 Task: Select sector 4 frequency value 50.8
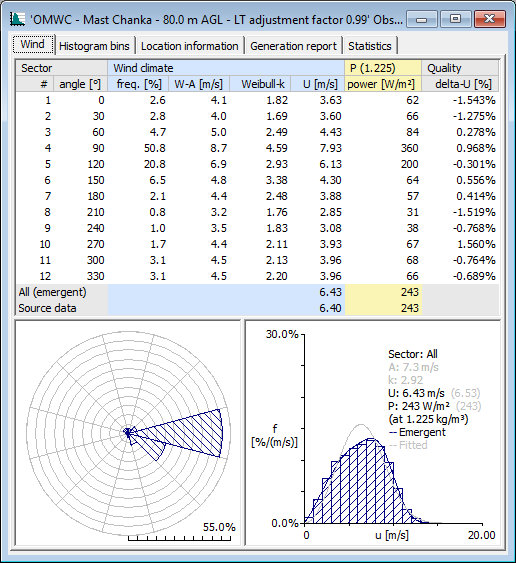155,148
